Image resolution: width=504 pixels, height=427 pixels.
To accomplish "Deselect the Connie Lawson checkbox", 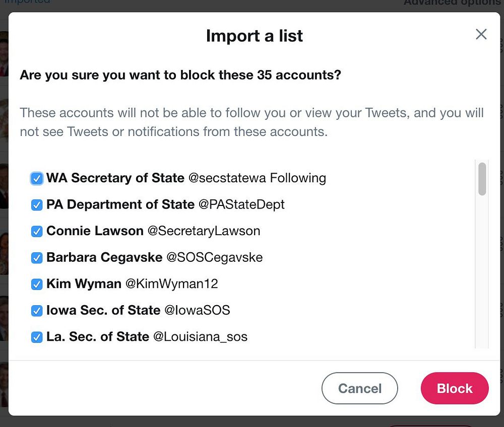I will pos(37,232).
